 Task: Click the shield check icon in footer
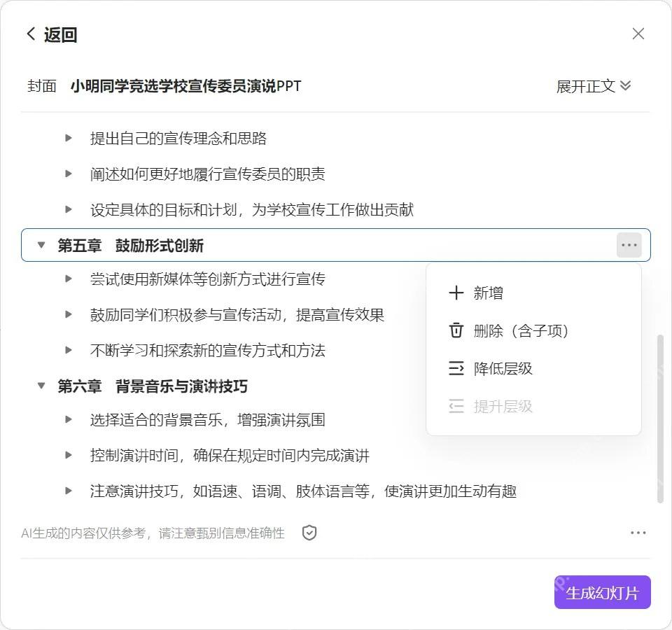(x=309, y=533)
